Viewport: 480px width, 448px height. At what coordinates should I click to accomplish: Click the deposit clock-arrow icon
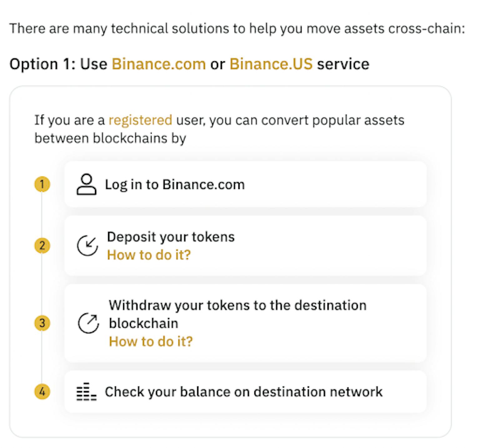[87, 246]
